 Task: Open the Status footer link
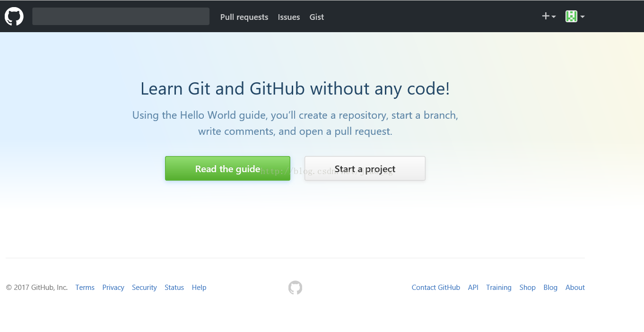(174, 288)
